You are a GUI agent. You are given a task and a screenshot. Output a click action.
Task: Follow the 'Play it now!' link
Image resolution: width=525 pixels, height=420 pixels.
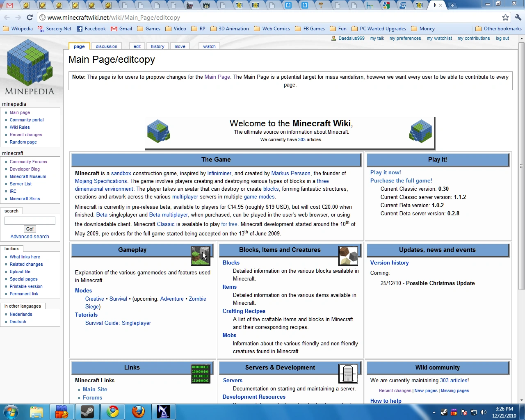pyautogui.click(x=386, y=172)
